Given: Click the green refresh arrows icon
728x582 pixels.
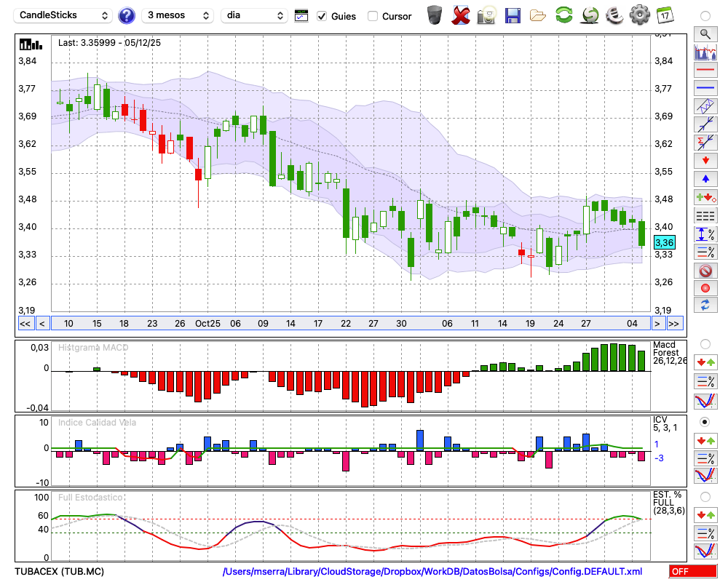Looking at the screenshot, I should (x=563, y=15).
